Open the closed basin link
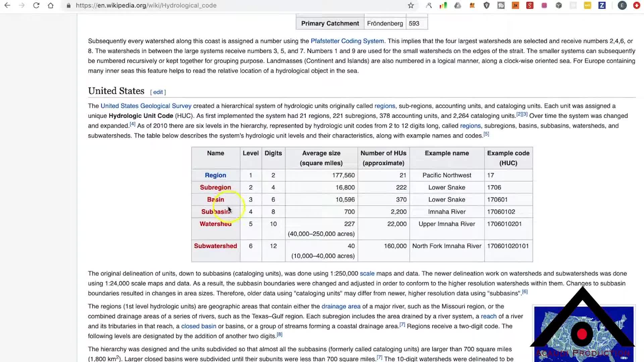This screenshot has height=362, width=644. (199, 326)
